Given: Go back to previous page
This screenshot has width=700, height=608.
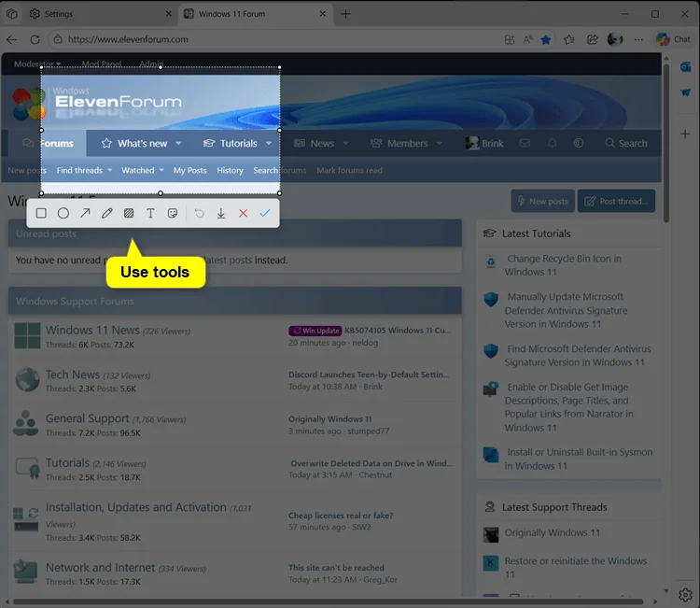Looking at the screenshot, I should pos(11,39).
